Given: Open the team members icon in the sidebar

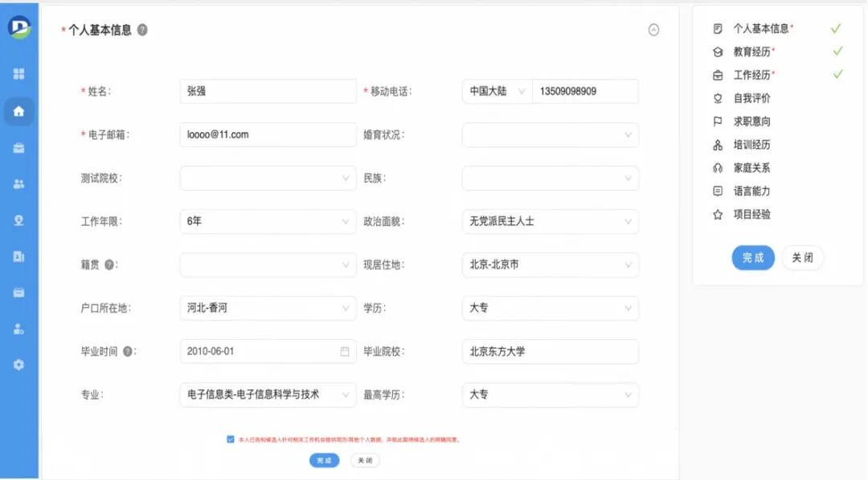Looking at the screenshot, I should 19,183.
